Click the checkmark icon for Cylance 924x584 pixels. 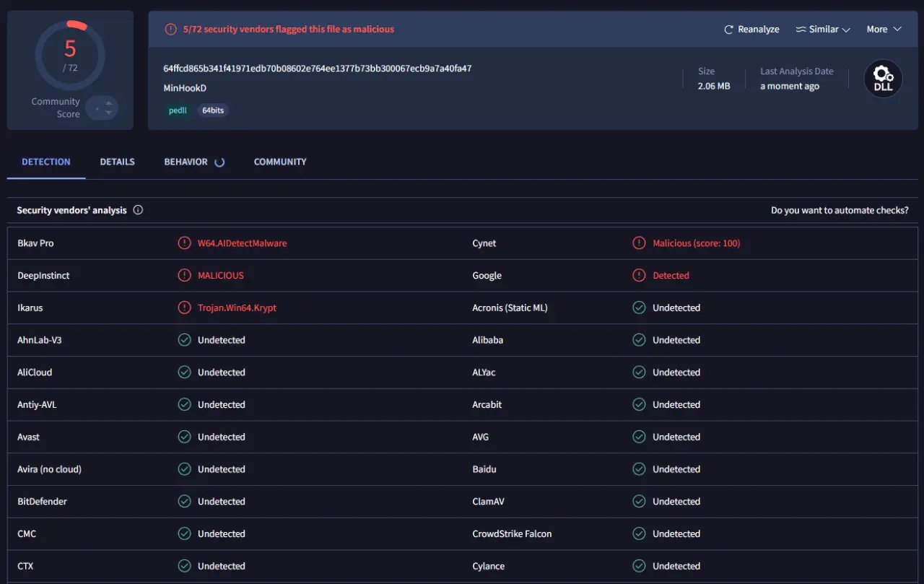639,566
